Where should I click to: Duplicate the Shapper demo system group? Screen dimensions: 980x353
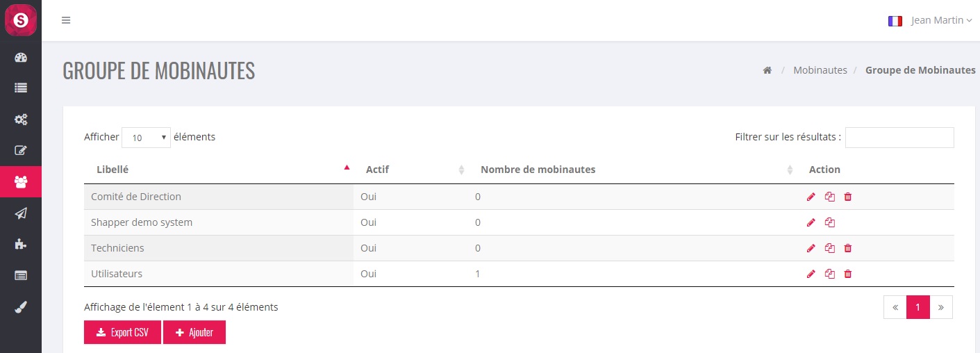coord(829,223)
